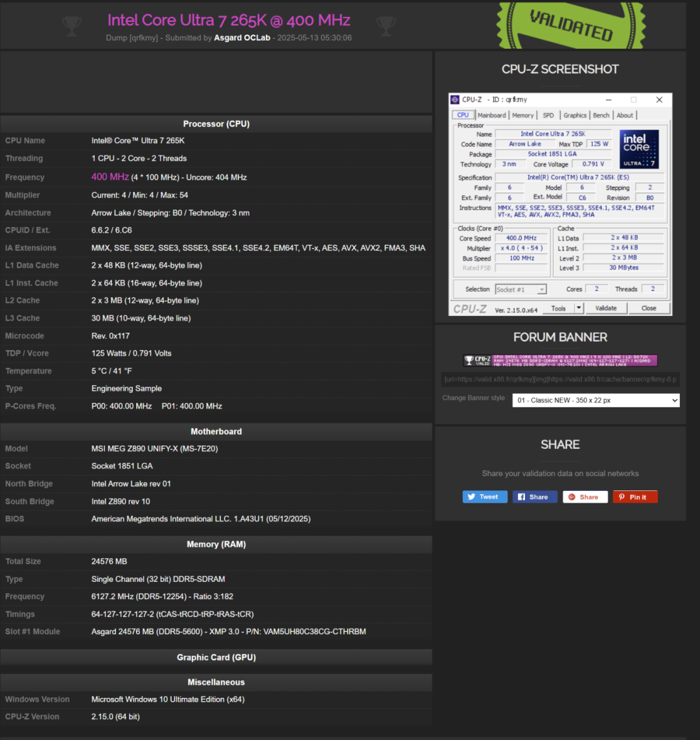
Task: Click the green VALIDATED stamp badge
Action: 571,25
